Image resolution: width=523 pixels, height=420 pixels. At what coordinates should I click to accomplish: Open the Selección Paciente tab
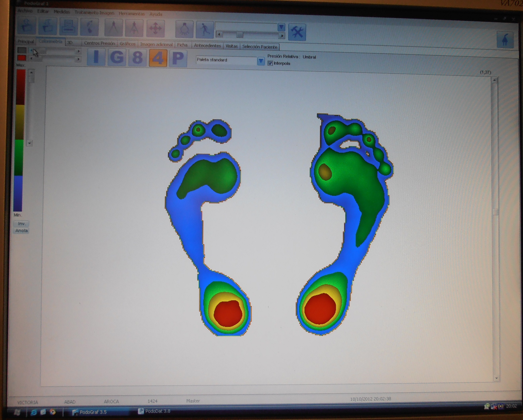coord(260,47)
